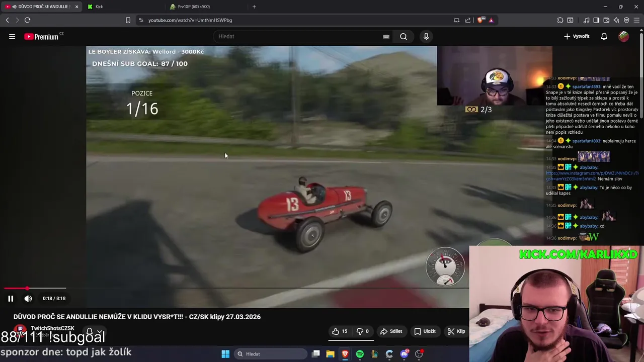The image size is (644, 362).
Task: Open Brave VPN shield icon
Action: click(626, 20)
